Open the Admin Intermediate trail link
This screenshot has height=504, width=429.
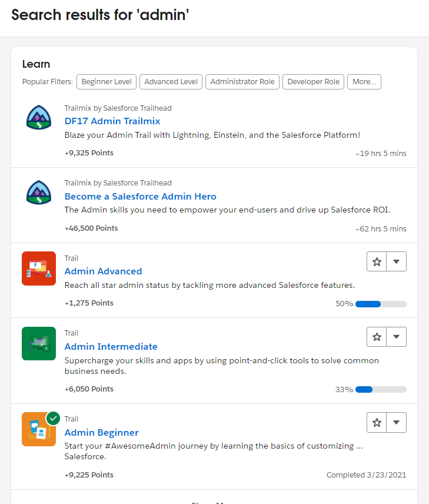pos(111,346)
